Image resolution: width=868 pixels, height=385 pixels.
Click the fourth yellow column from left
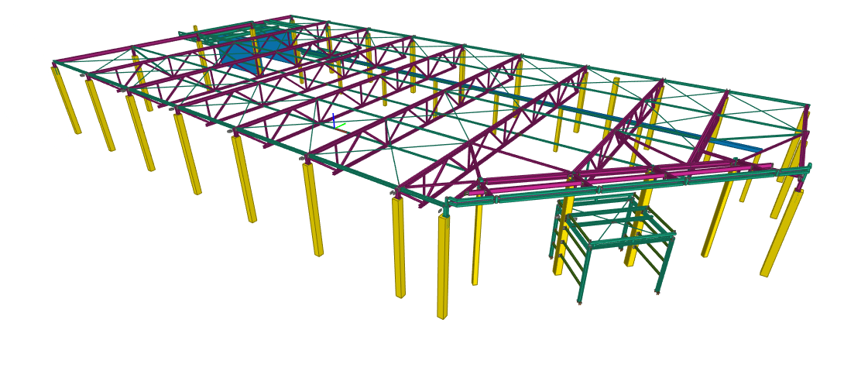[x=187, y=155]
